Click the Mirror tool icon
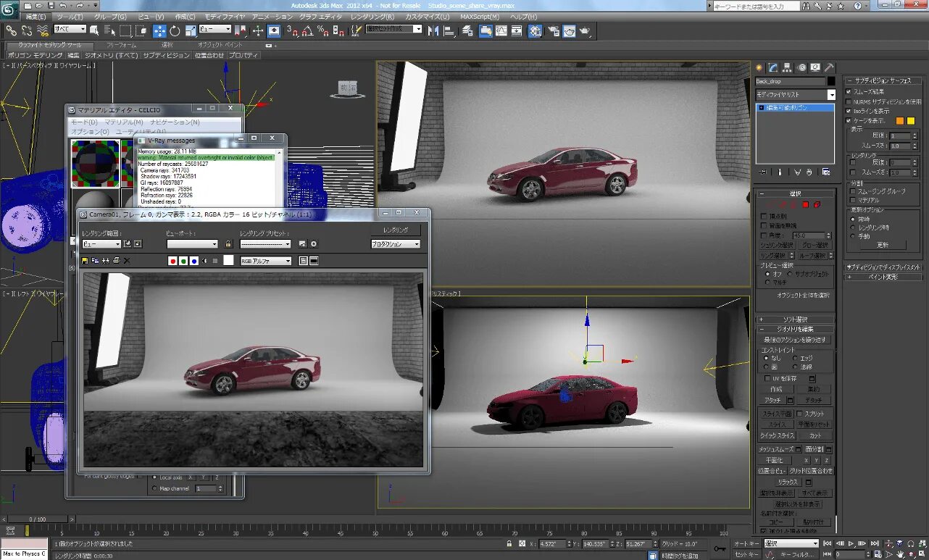929x560 pixels. click(433, 30)
